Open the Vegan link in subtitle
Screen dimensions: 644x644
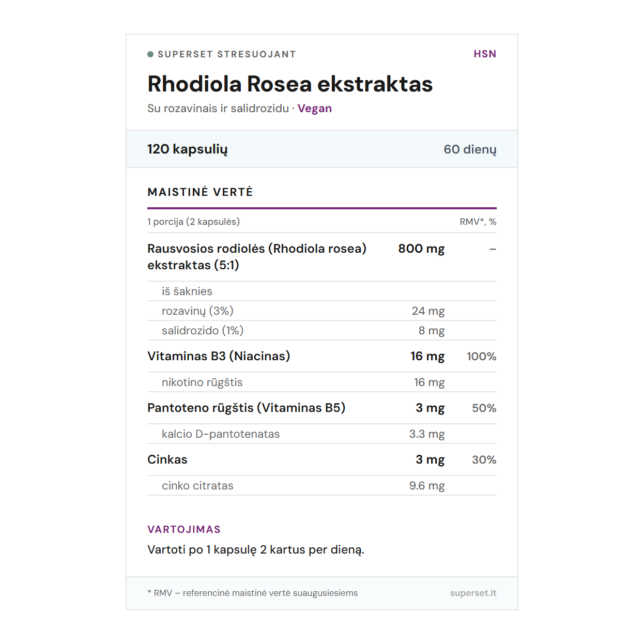click(x=314, y=109)
